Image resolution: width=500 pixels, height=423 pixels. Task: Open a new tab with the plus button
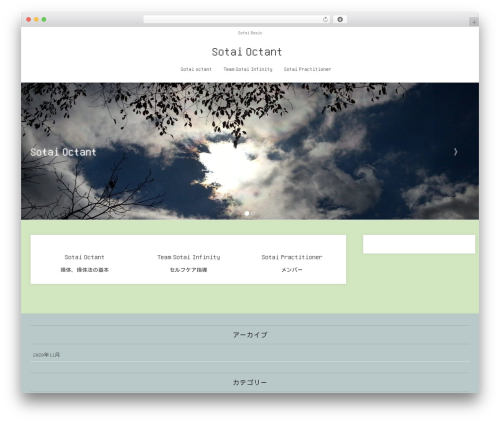point(474,22)
